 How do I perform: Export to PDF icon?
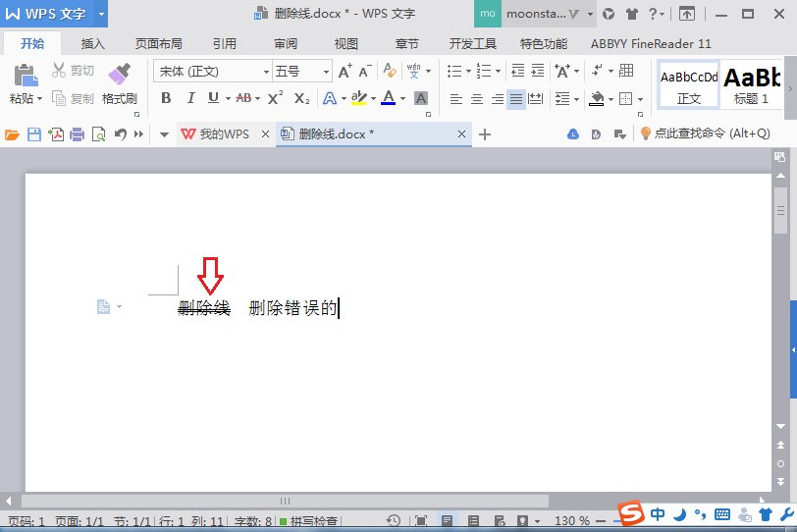click(x=56, y=134)
